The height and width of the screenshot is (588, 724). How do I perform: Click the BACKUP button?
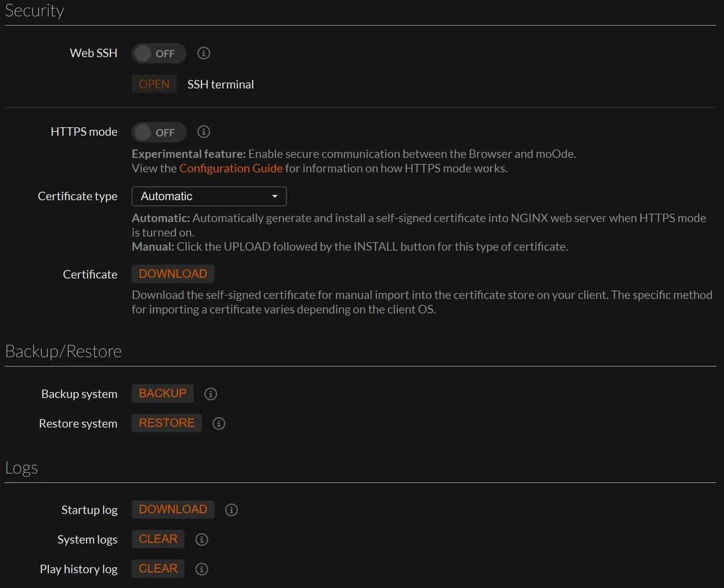pos(163,393)
